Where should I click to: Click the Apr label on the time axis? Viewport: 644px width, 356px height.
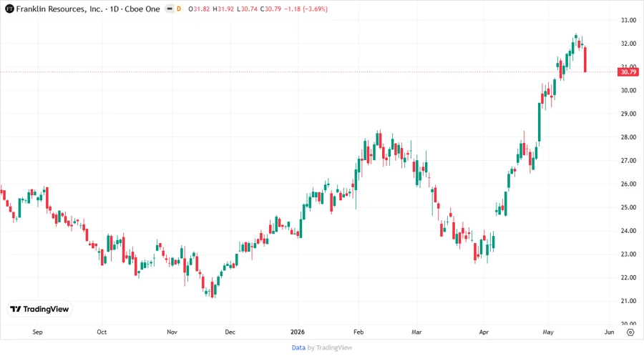[484, 332]
